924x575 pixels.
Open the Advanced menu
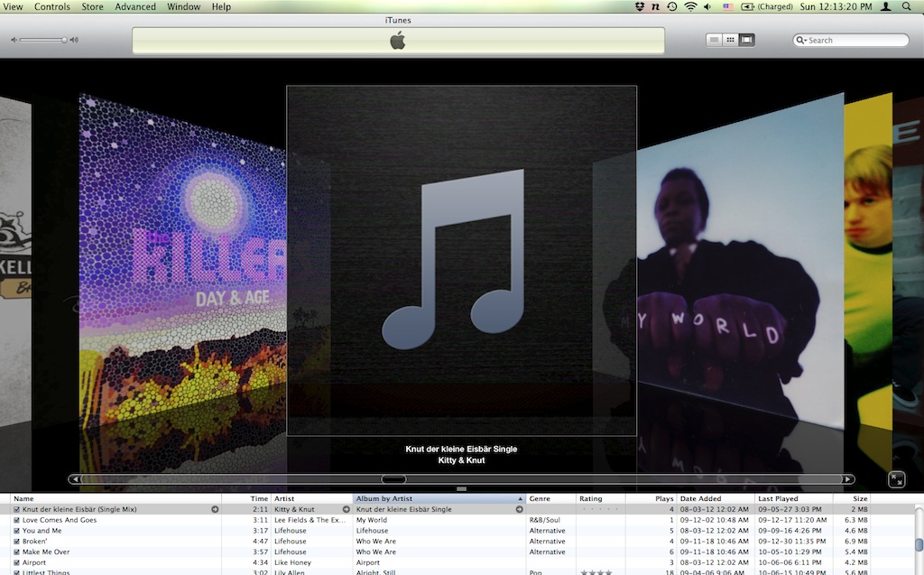pyautogui.click(x=135, y=6)
